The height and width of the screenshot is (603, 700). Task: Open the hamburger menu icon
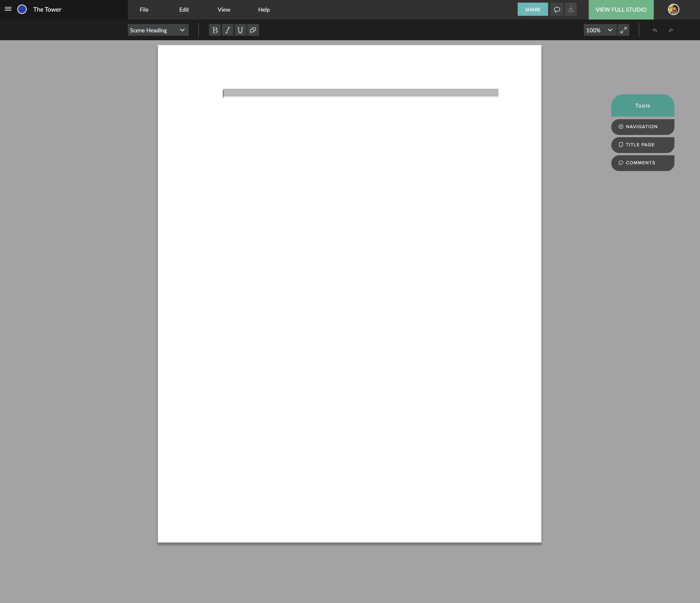click(8, 9)
